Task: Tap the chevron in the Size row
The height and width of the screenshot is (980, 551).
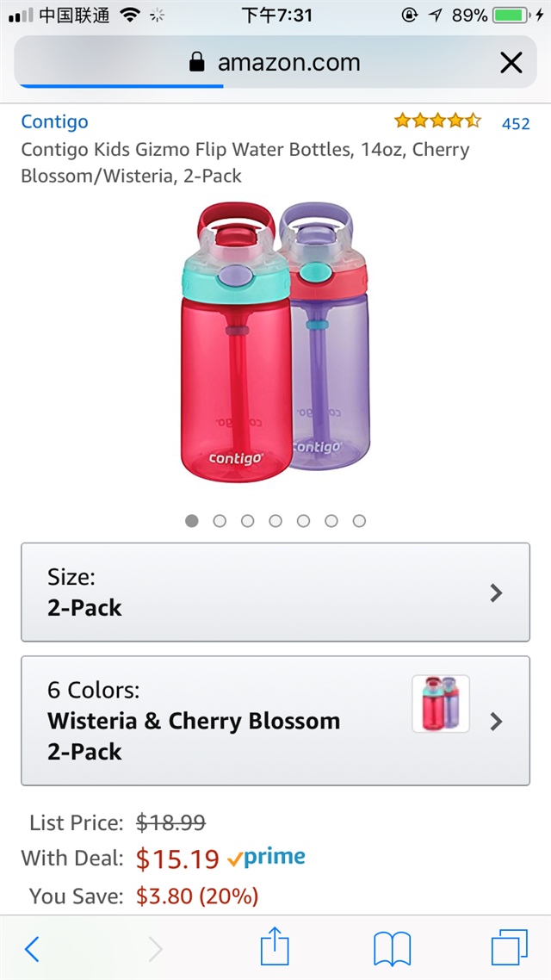Action: tap(496, 592)
